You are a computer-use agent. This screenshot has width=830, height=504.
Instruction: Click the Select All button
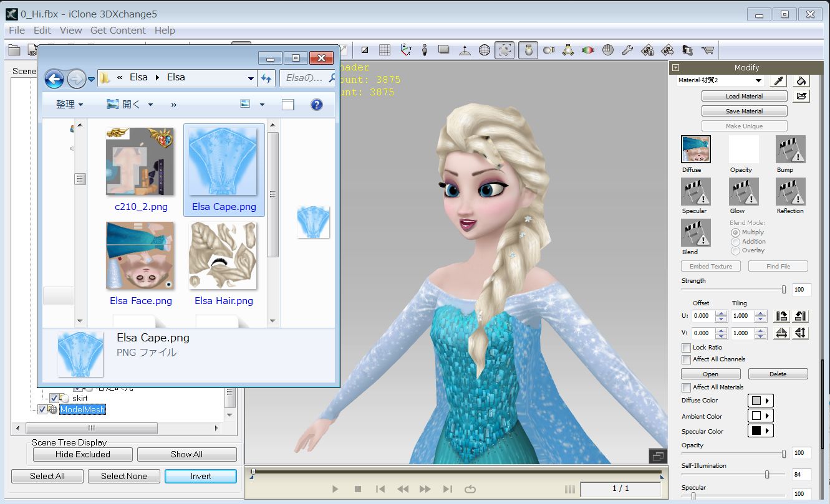coord(47,476)
